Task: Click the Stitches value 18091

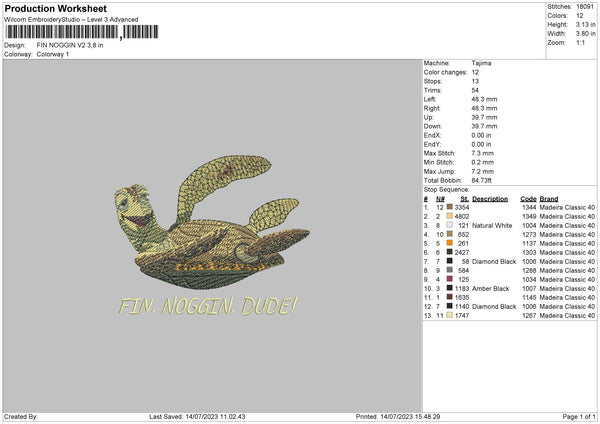Action: pos(585,7)
